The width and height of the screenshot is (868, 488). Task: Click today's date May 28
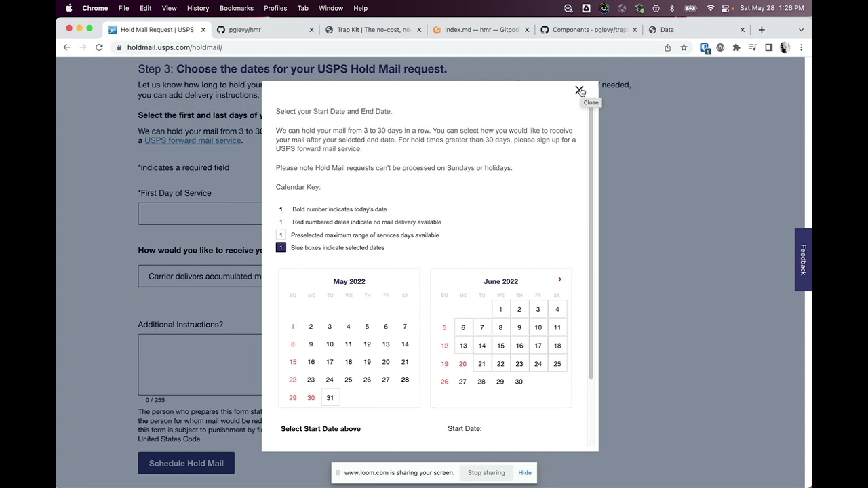pyautogui.click(x=405, y=380)
